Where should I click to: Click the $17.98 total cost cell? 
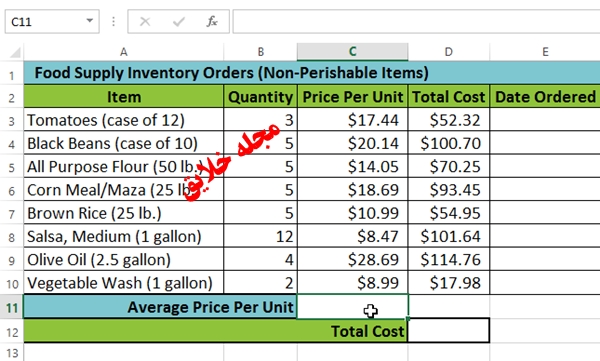[x=449, y=283]
